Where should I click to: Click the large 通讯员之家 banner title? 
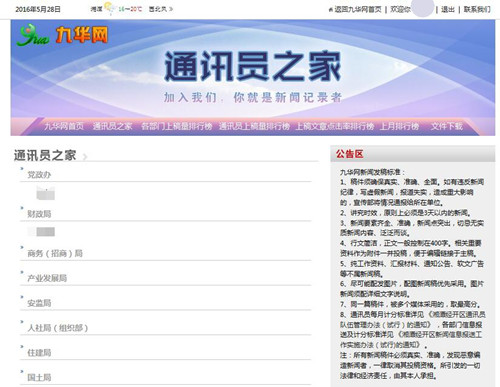click(252, 66)
